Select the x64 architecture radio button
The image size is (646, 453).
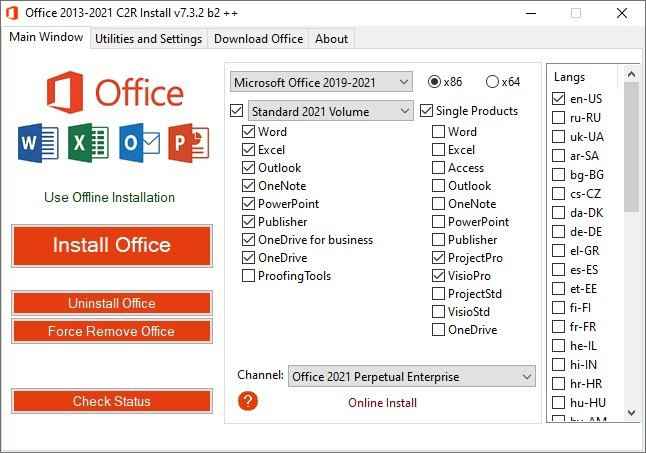(x=493, y=81)
